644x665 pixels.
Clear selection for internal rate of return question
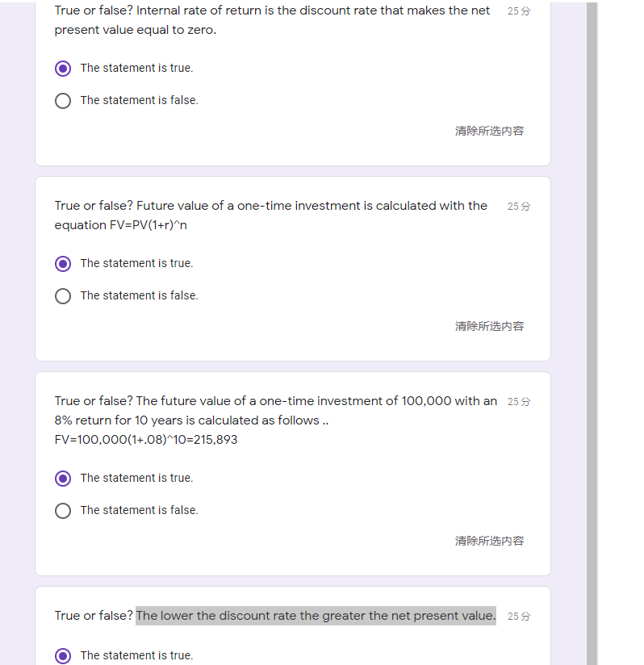tap(489, 131)
